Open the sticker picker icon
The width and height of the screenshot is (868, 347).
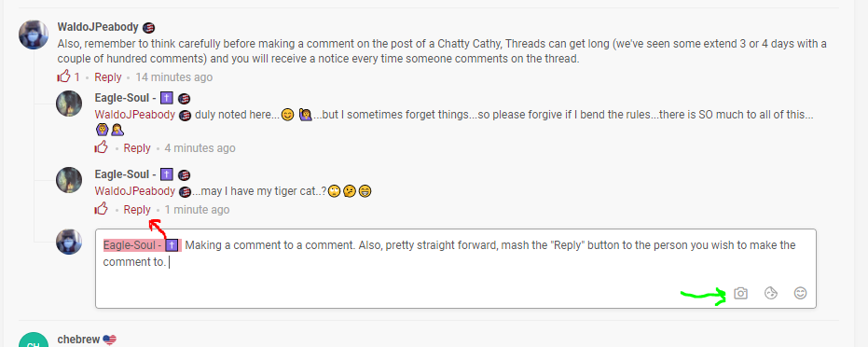coord(770,293)
